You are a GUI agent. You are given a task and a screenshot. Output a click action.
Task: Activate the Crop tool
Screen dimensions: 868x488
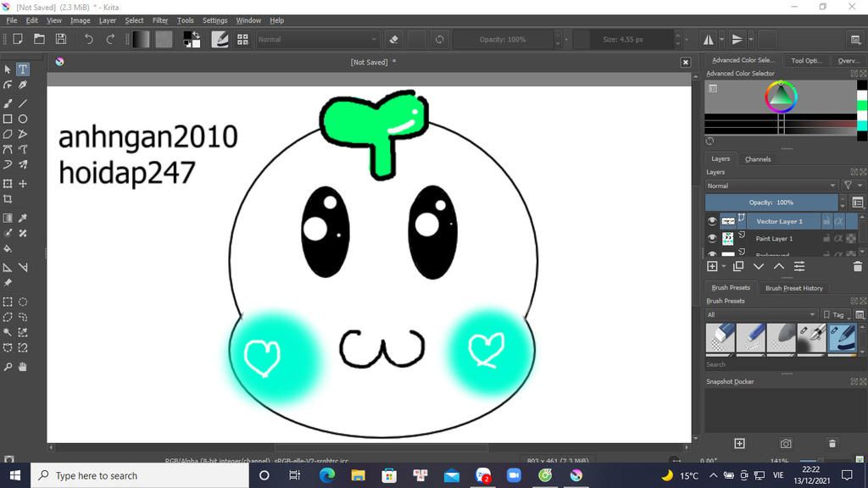pos(8,199)
